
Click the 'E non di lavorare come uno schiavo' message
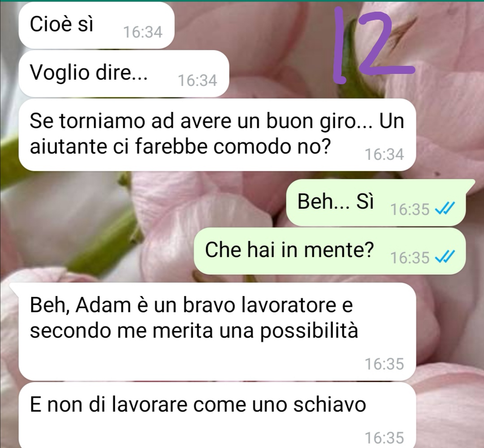coord(217,415)
